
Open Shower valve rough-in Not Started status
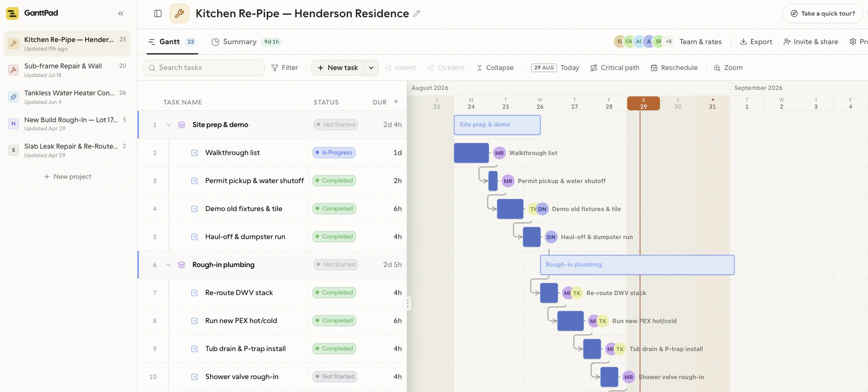click(x=335, y=377)
